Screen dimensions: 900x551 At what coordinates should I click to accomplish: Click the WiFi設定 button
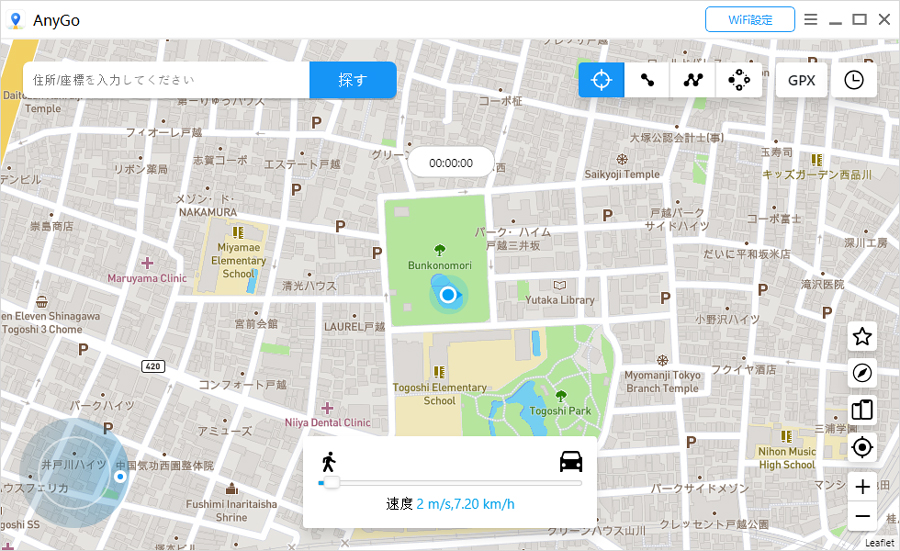(750, 20)
